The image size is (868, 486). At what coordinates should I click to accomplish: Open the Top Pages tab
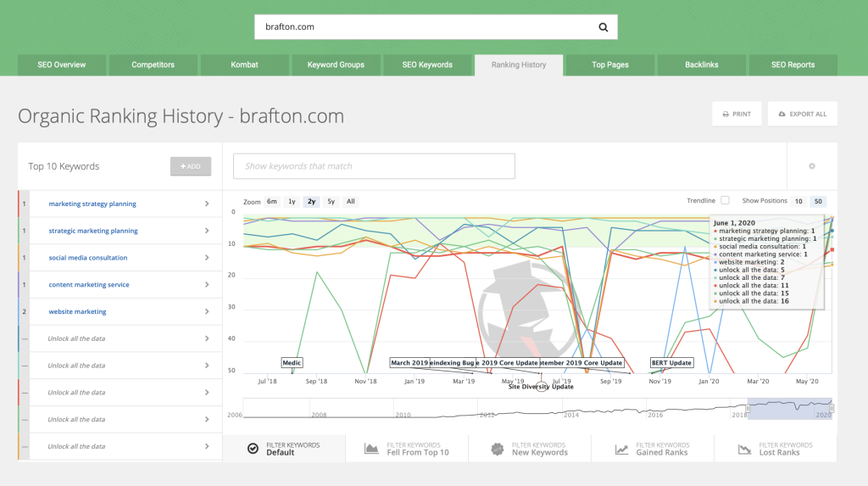click(610, 64)
